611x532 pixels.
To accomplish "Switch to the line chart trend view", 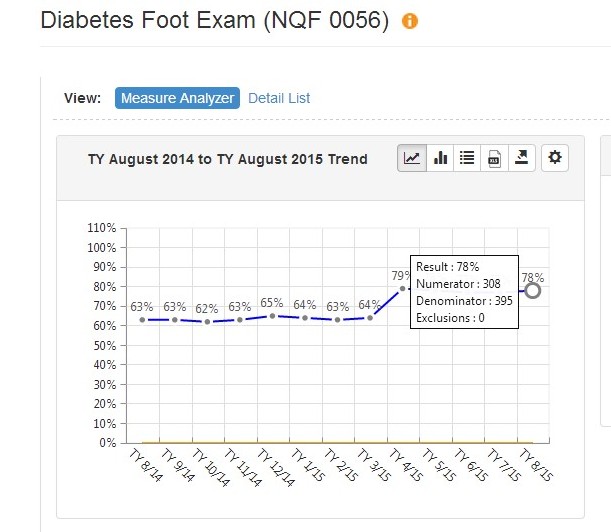I will (x=411, y=158).
